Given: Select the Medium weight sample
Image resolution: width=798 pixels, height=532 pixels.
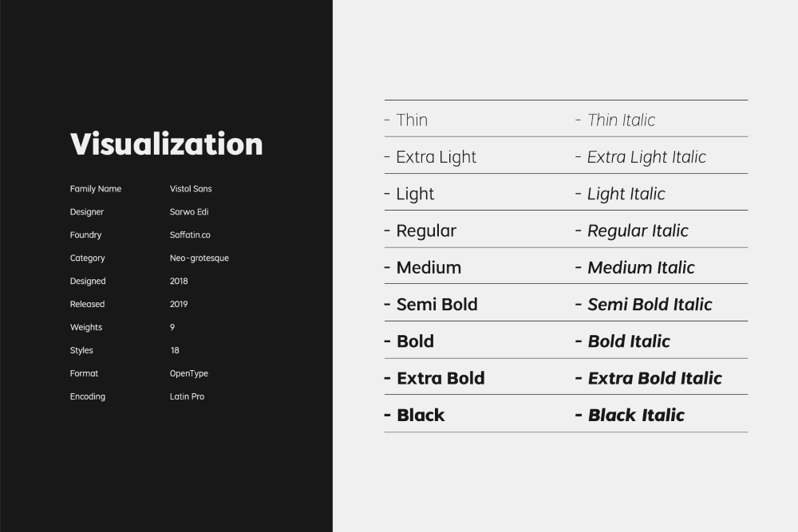Looking at the screenshot, I should coord(429,268).
